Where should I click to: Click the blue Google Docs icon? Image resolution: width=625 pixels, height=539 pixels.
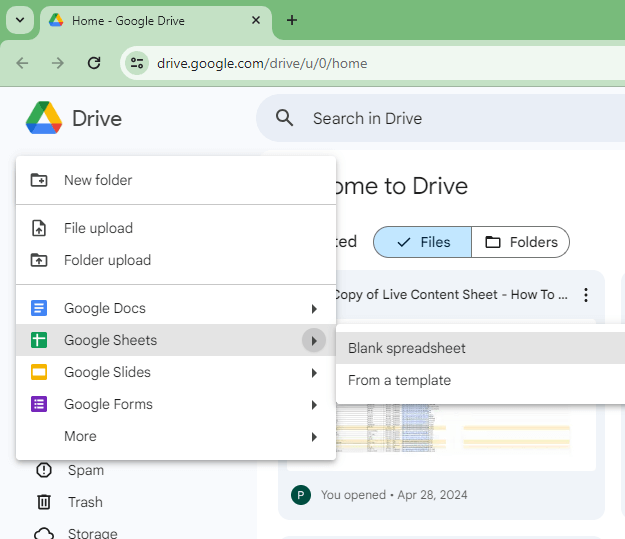[39, 308]
